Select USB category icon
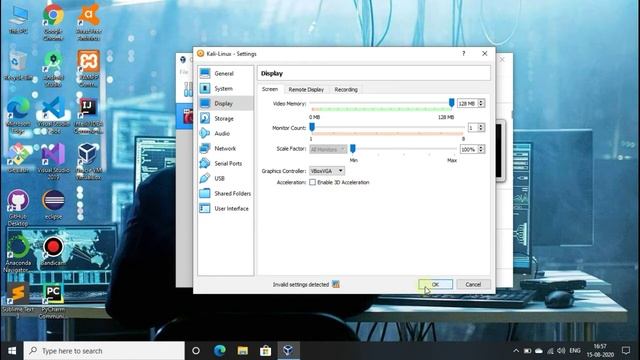 (x=205, y=178)
